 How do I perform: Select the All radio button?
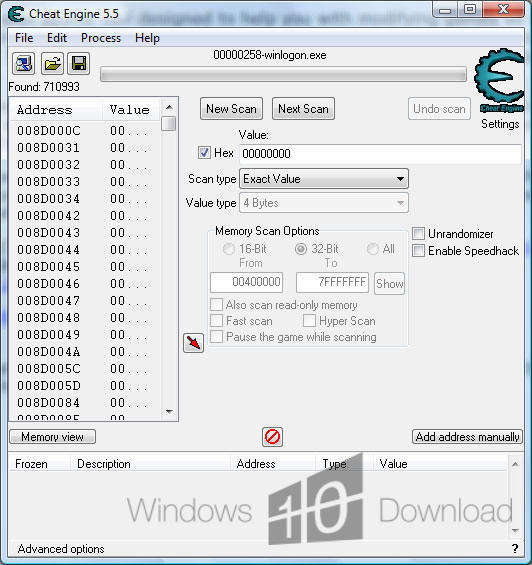pos(372,249)
